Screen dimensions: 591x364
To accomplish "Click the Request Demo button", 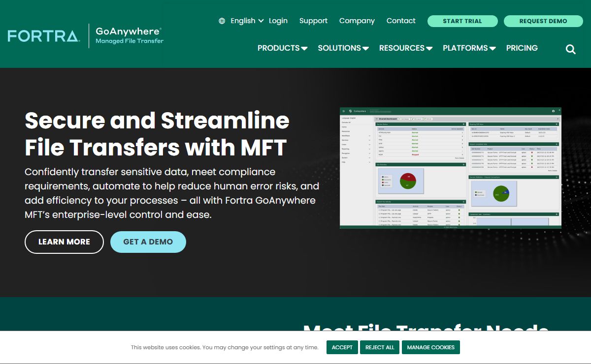I will pyautogui.click(x=543, y=21).
